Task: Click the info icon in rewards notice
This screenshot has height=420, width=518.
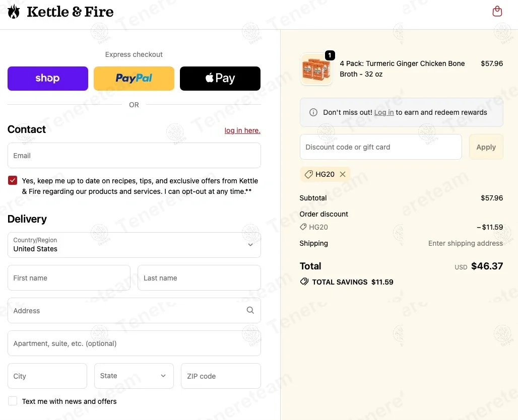Action: 313,112
